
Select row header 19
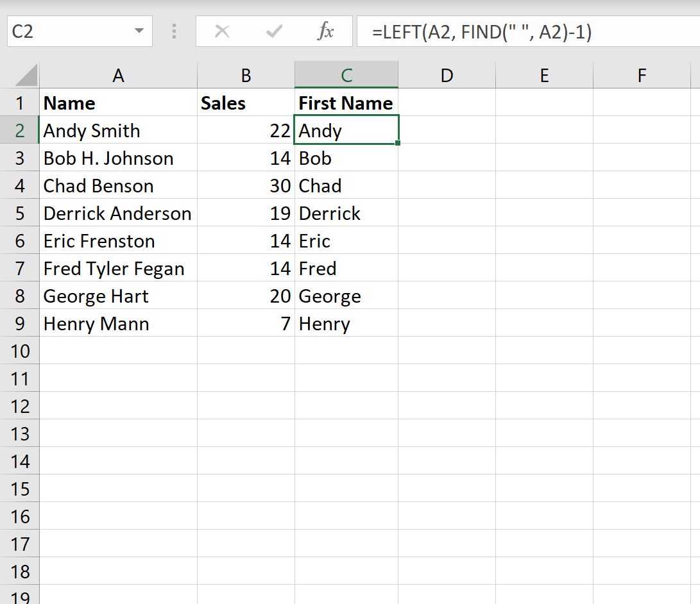(20, 596)
